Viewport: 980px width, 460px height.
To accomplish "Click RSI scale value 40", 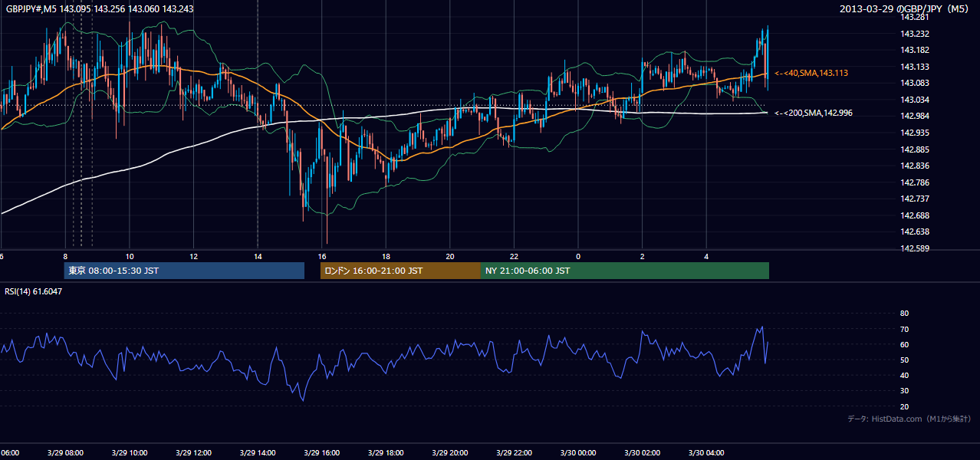I will click(904, 375).
